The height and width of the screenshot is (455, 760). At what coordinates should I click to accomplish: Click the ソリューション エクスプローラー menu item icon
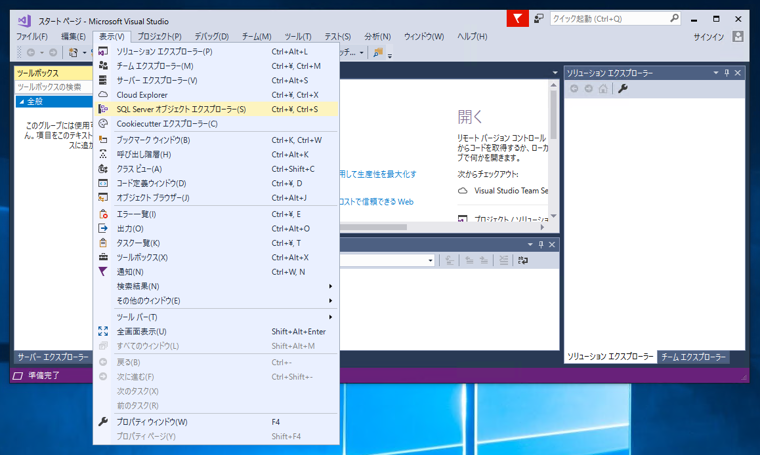[x=103, y=51]
